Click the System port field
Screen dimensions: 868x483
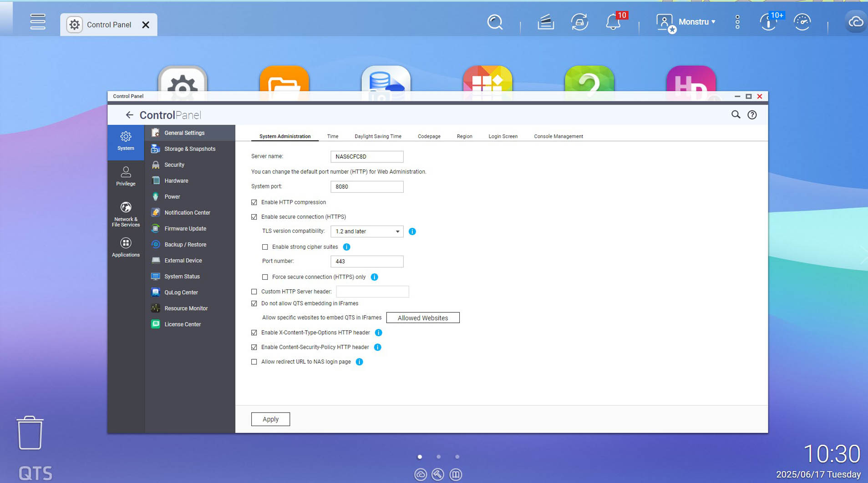point(367,186)
